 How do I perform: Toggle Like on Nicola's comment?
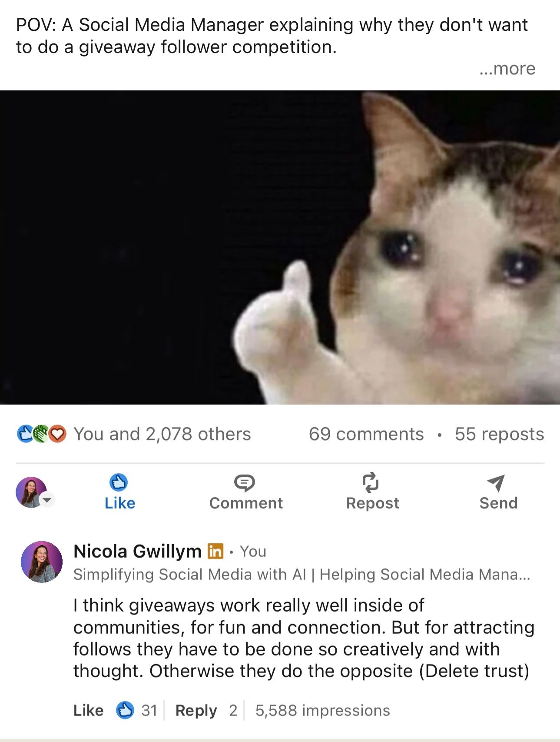point(88,710)
